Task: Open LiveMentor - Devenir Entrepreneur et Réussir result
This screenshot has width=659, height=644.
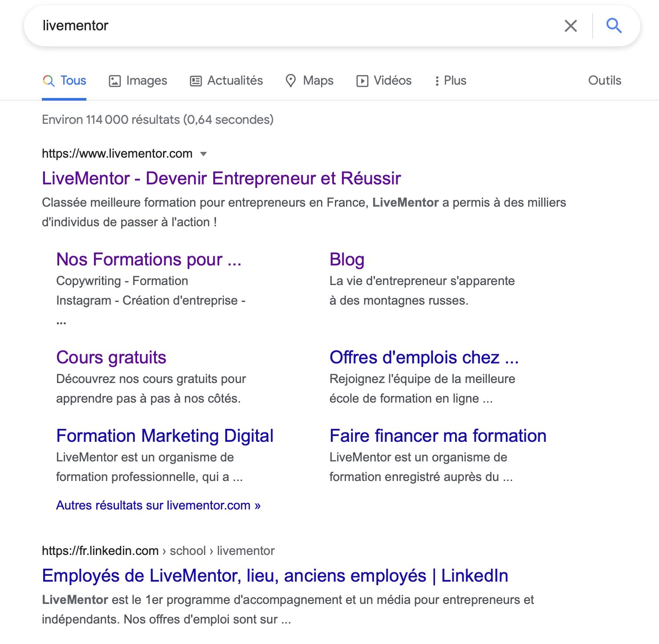Action: click(x=221, y=179)
